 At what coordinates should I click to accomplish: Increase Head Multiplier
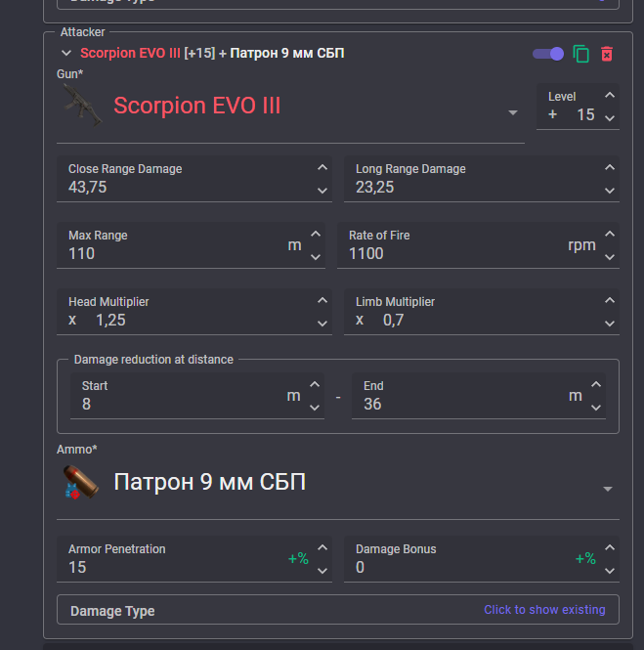(x=322, y=300)
